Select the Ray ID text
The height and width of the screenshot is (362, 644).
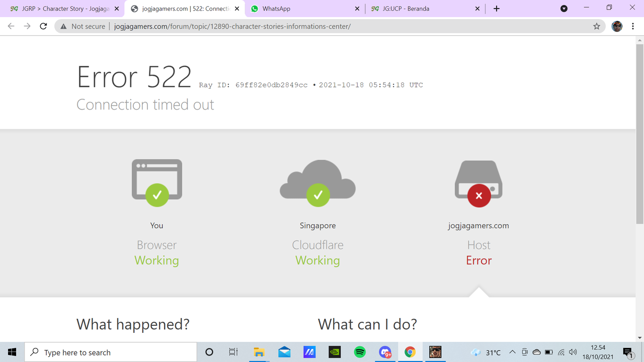pos(253,85)
